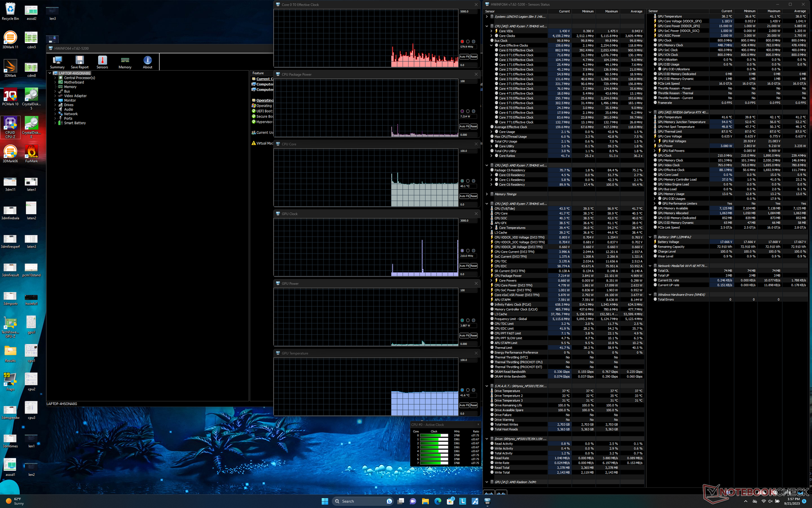Image resolution: width=812 pixels, height=508 pixels.
Task: Expand Drives tree node
Action: (x=55, y=105)
